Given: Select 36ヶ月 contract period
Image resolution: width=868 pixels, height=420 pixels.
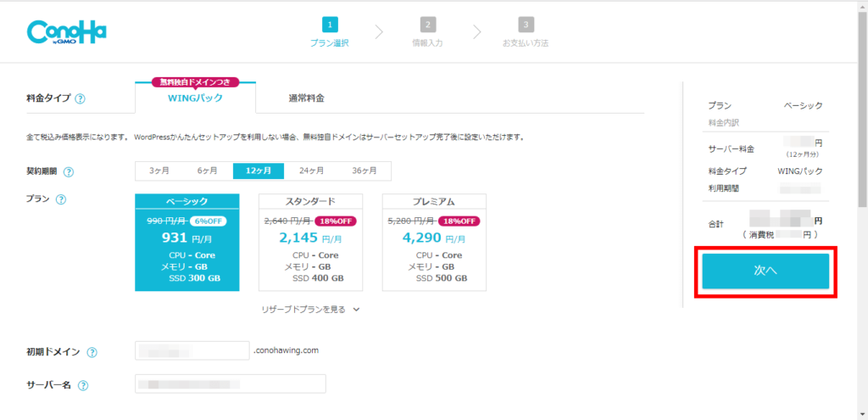Looking at the screenshot, I should (x=364, y=171).
